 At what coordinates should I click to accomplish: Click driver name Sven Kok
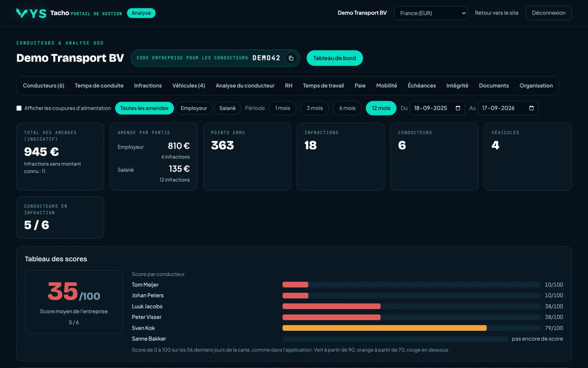pos(143,328)
